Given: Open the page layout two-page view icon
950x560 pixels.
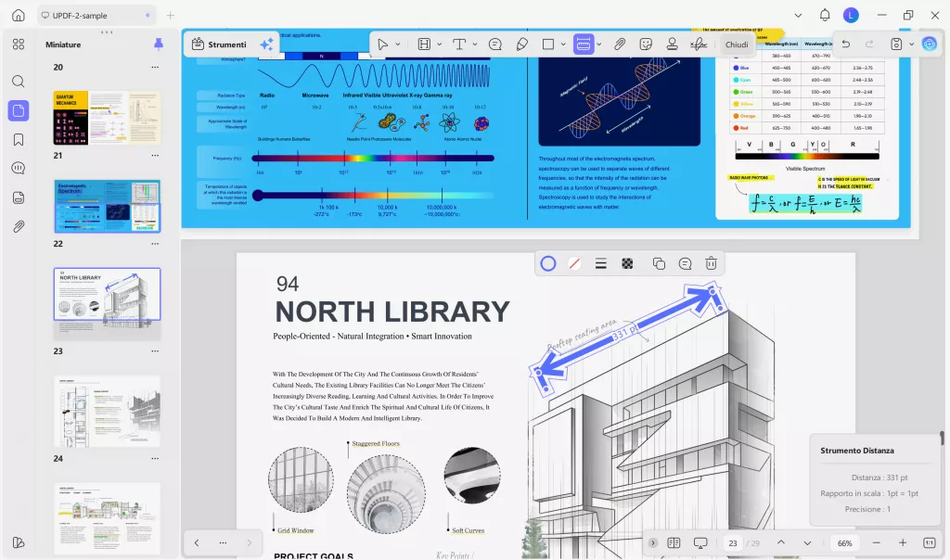Looking at the screenshot, I should click(674, 542).
